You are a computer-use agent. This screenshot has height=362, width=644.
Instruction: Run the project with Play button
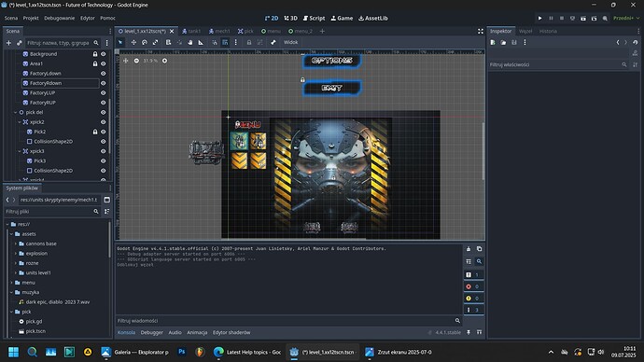pyautogui.click(x=540, y=18)
